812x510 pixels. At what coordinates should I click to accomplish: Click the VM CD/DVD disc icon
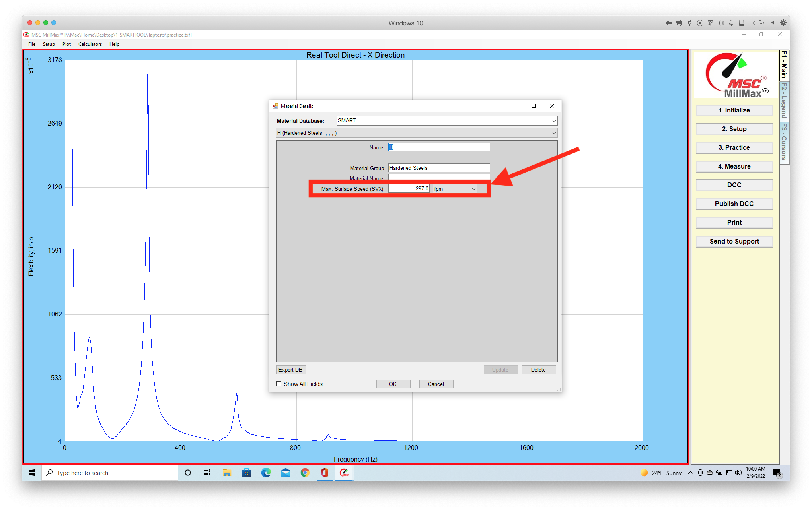700,23
